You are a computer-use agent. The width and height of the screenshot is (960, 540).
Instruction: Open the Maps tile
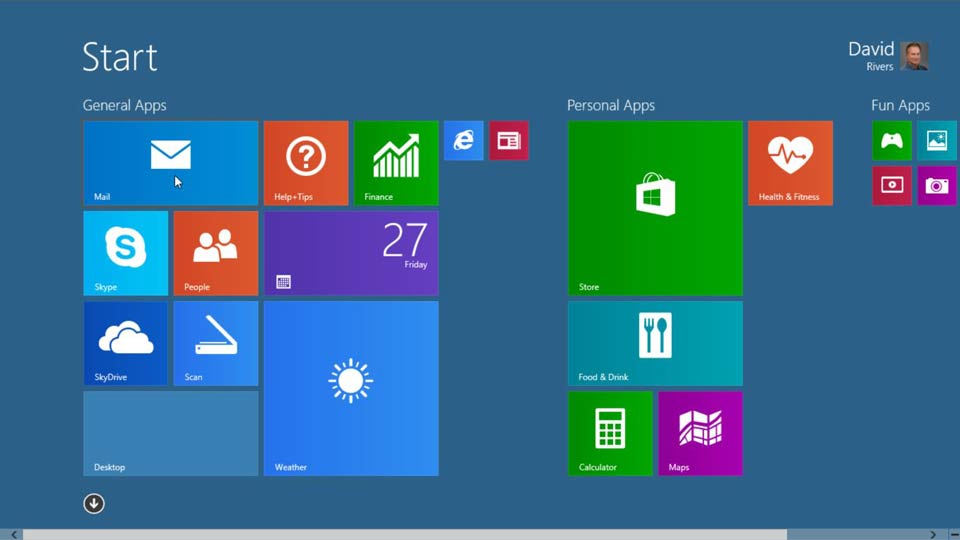coord(700,433)
